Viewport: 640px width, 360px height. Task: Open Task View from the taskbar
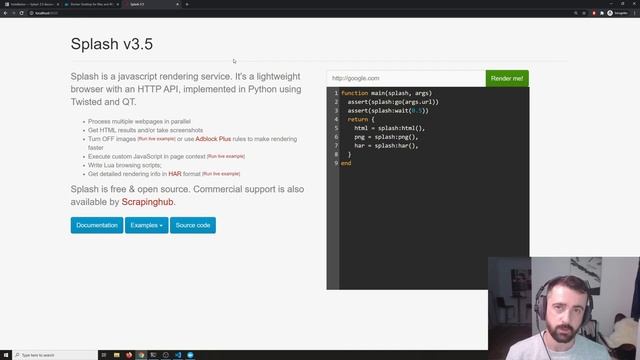[104, 355]
